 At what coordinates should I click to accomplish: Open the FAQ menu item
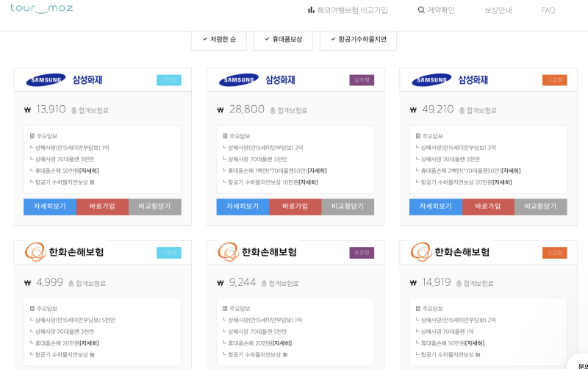pyautogui.click(x=548, y=10)
